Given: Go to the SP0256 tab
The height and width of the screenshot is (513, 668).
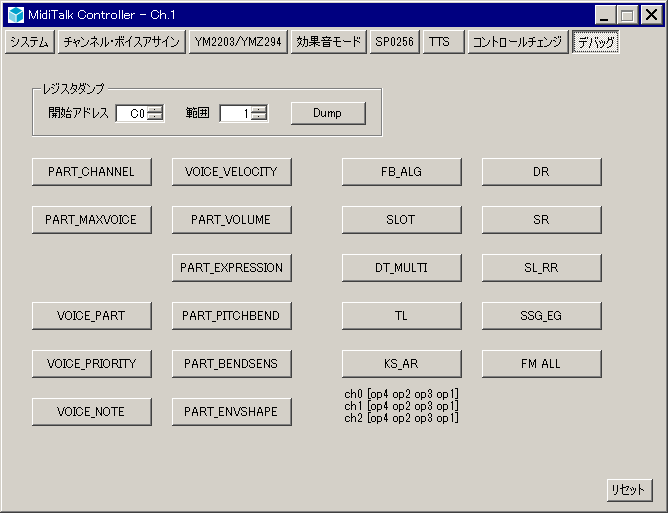Looking at the screenshot, I should tap(394, 42).
